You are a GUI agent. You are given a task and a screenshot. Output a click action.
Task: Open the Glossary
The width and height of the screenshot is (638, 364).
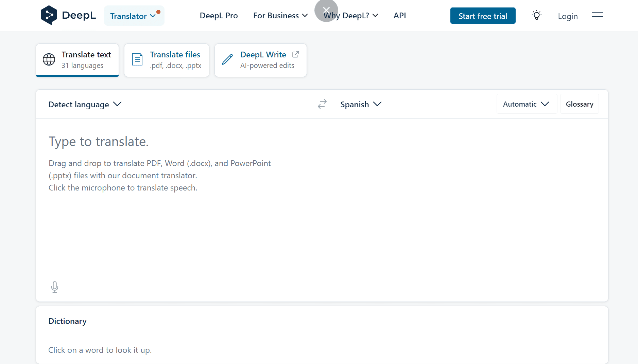[579, 104]
